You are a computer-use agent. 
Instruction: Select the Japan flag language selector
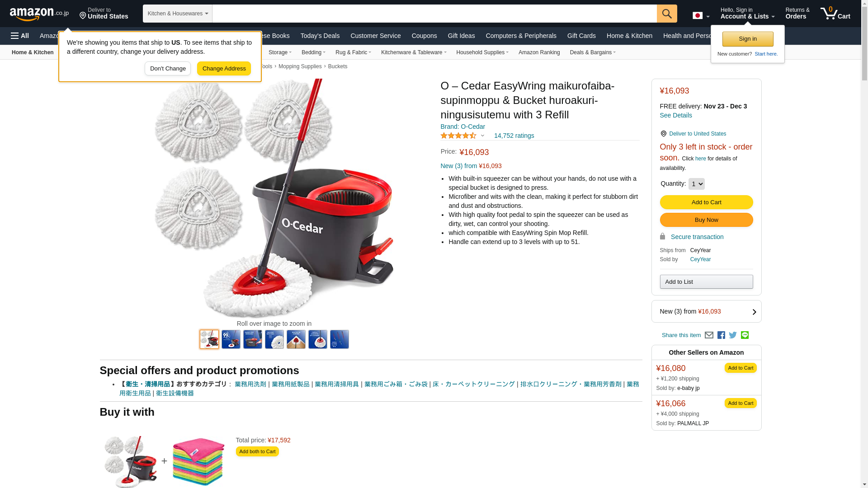pos(701,16)
